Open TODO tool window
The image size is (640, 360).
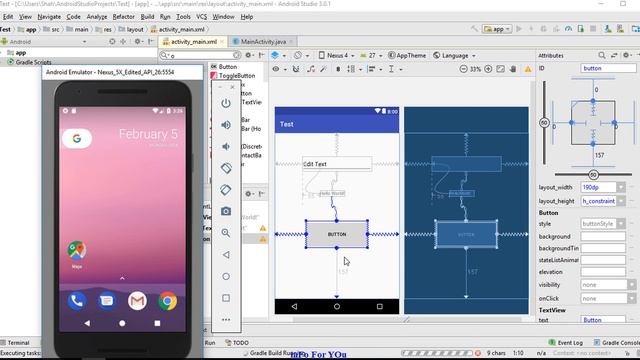click(x=237, y=342)
